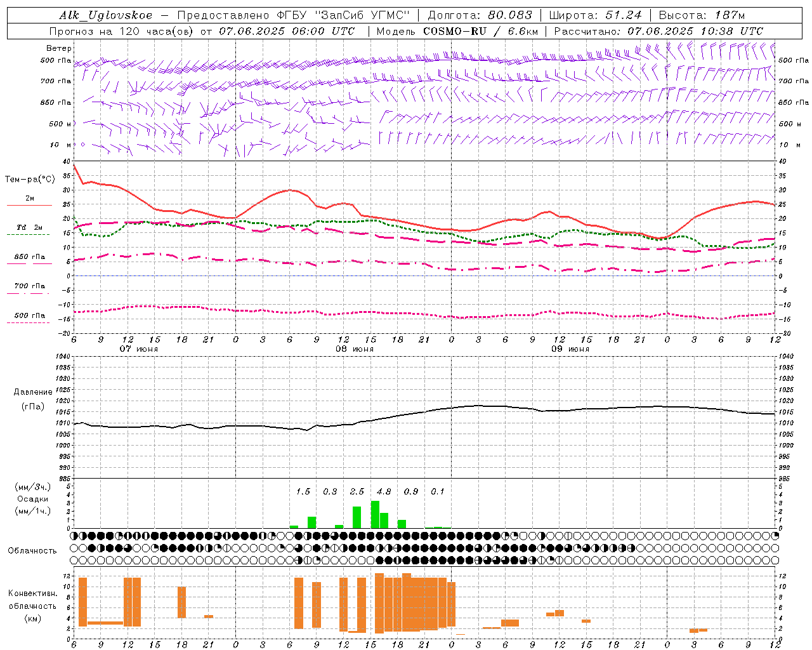Click the Тем-ра(°C) temperature panel label

coord(30,180)
